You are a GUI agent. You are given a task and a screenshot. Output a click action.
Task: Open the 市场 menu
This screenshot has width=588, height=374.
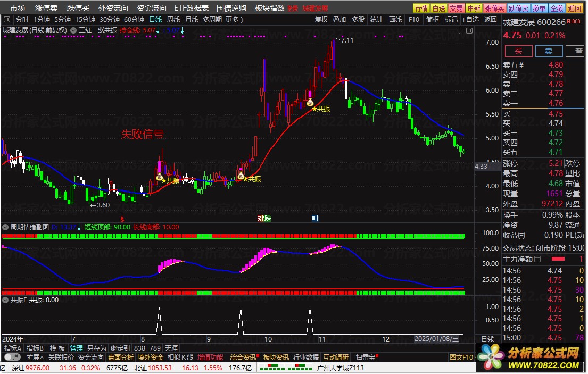(17, 8)
